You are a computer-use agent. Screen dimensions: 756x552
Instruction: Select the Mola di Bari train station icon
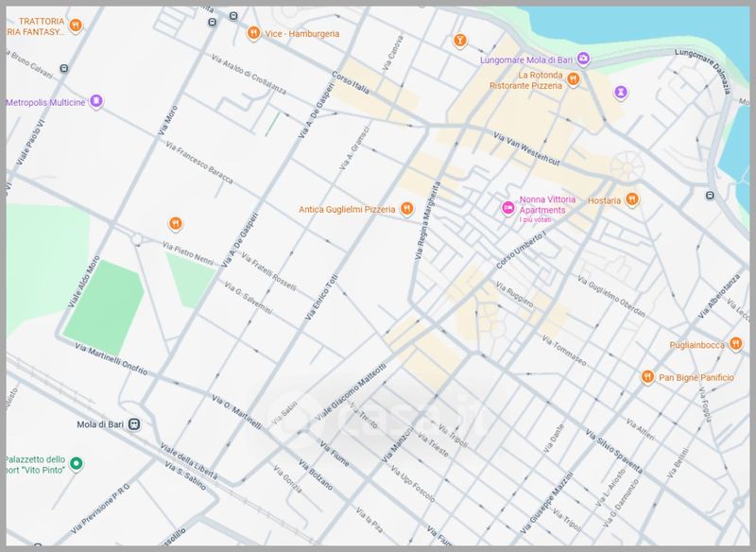click(136, 423)
